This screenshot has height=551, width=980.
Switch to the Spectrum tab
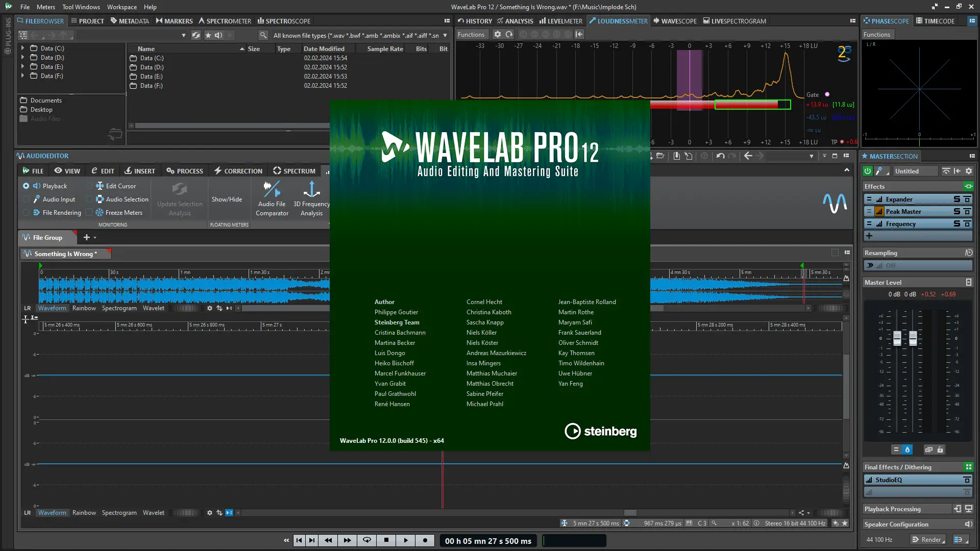click(295, 171)
